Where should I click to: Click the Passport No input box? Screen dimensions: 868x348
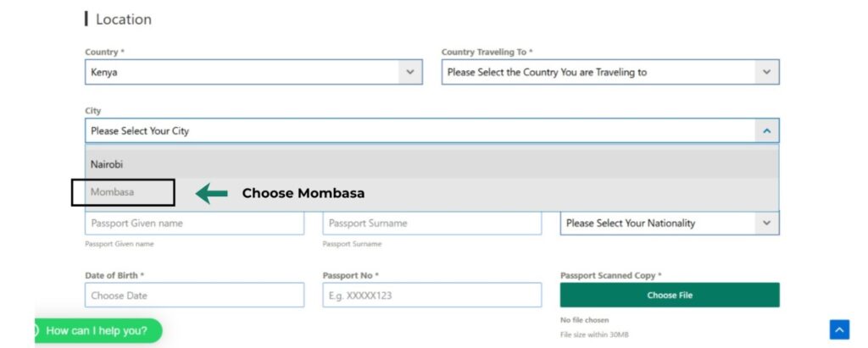(431, 296)
